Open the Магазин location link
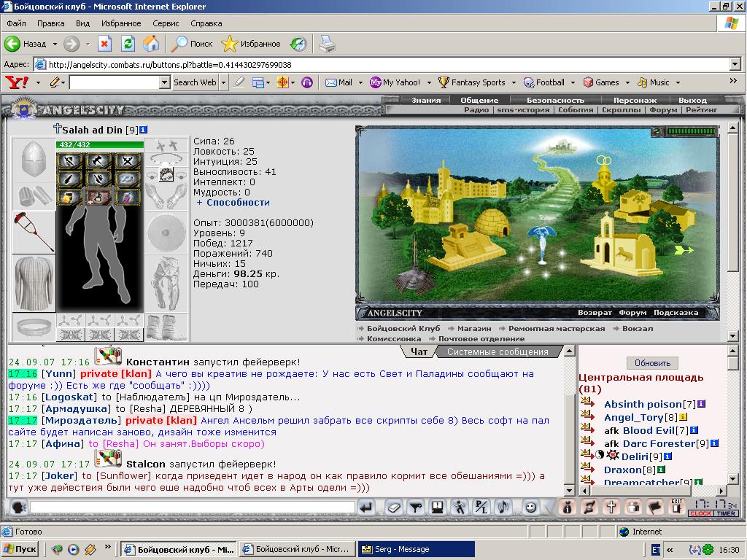This screenshot has height=560, width=747. point(474,329)
